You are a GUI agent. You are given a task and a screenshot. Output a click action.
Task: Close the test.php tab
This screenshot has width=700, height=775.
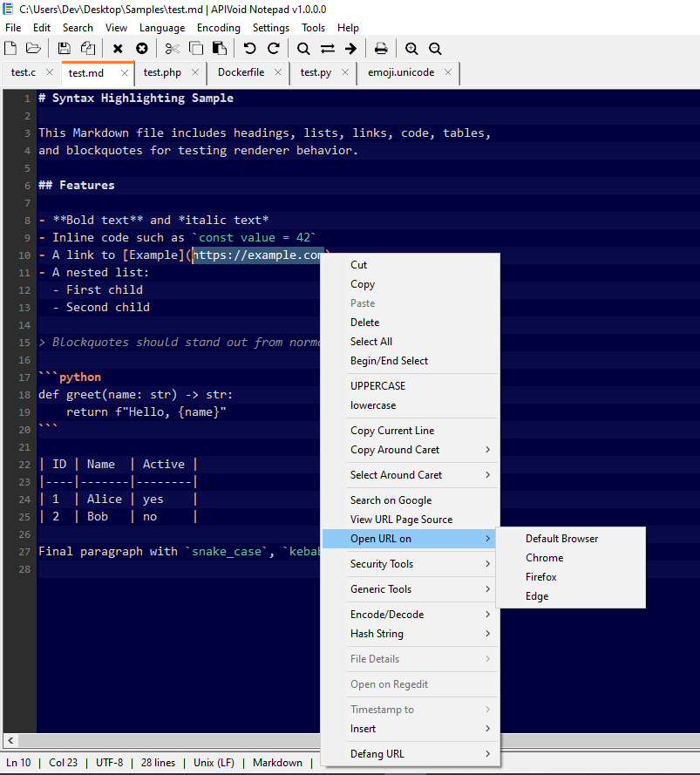point(195,72)
